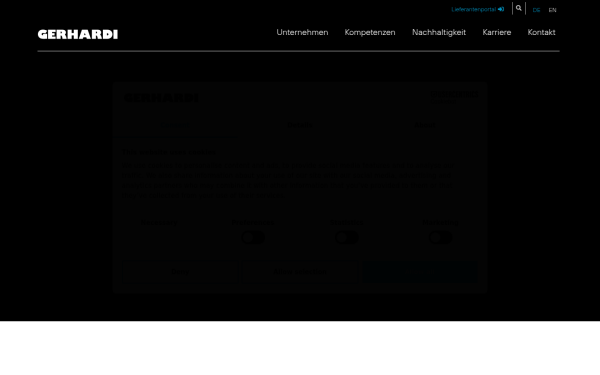Toggle the Statistics cookie switch
Screen dimensions: 600x375
point(347,238)
